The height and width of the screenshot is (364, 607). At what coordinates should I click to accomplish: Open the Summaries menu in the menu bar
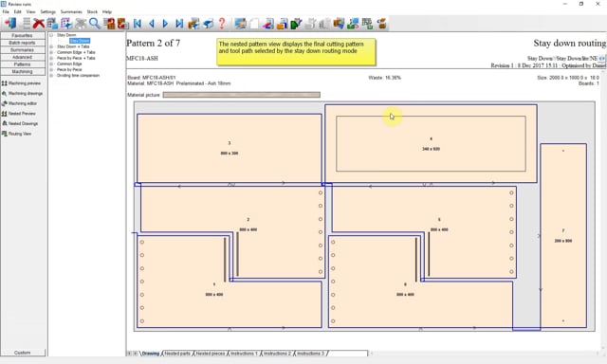pyautogui.click(x=71, y=11)
